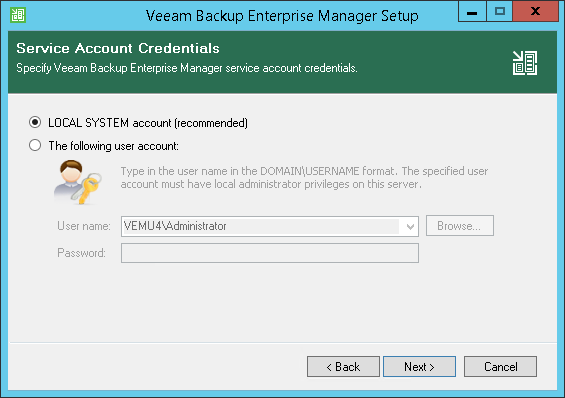Click the DOMAIN\USERNAME format hint text
The width and height of the screenshot is (565, 398).
click(304, 178)
